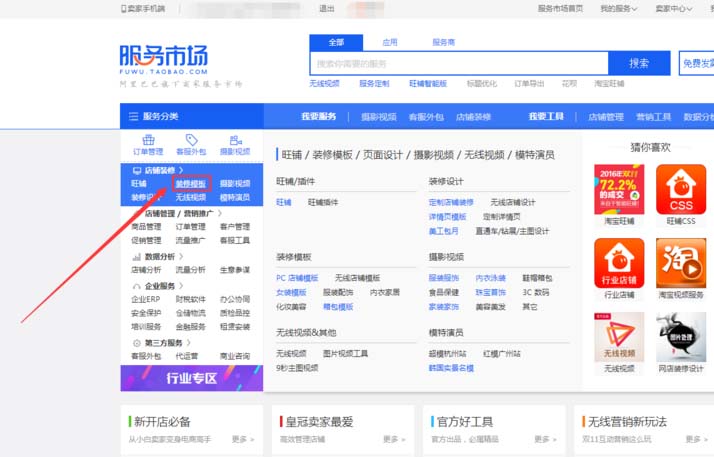Click 旺铺插件 under 旺铺/插件
Screen dimensions: 714x457
[323, 202]
